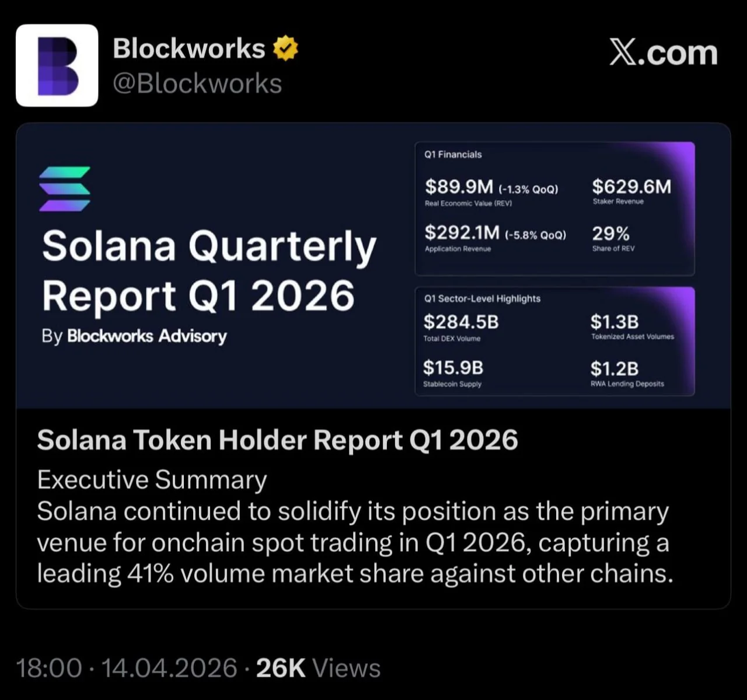Open the @Blockworks handle
Image resolution: width=747 pixels, height=700 pixels.
coord(197,83)
